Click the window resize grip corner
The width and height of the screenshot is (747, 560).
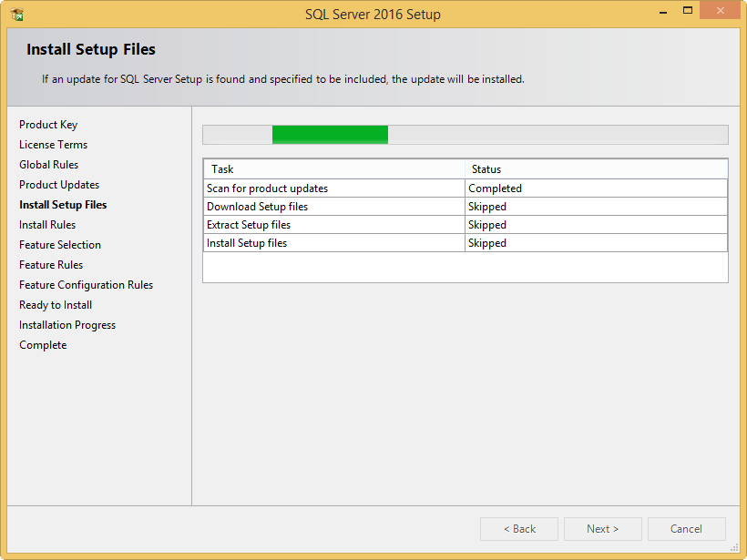tap(735, 548)
